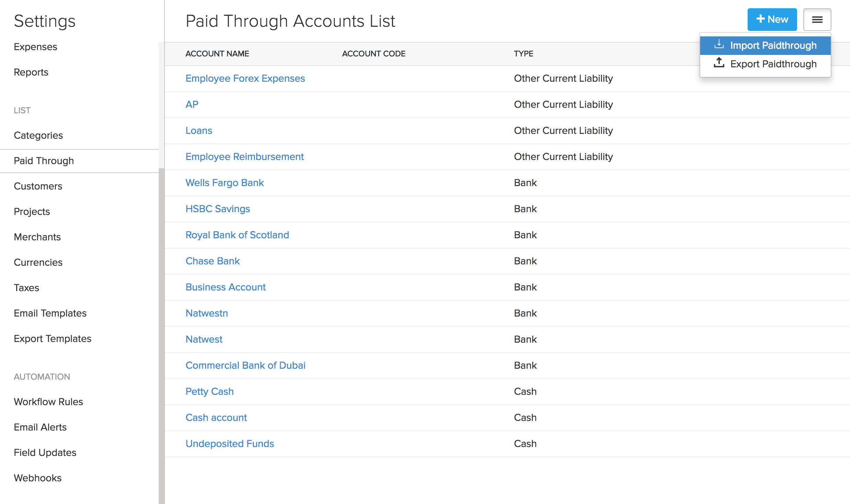Open the Undeposited Funds account

[x=230, y=444]
